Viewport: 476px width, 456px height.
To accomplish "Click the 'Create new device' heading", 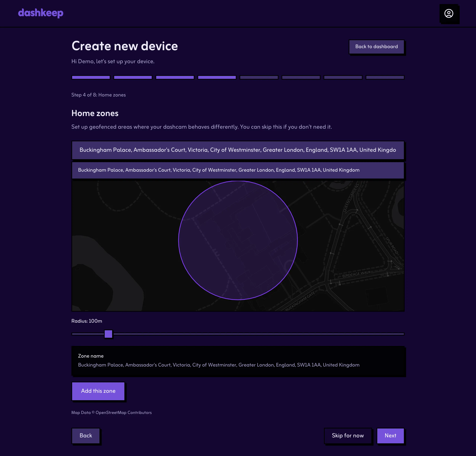I will 125,46.
